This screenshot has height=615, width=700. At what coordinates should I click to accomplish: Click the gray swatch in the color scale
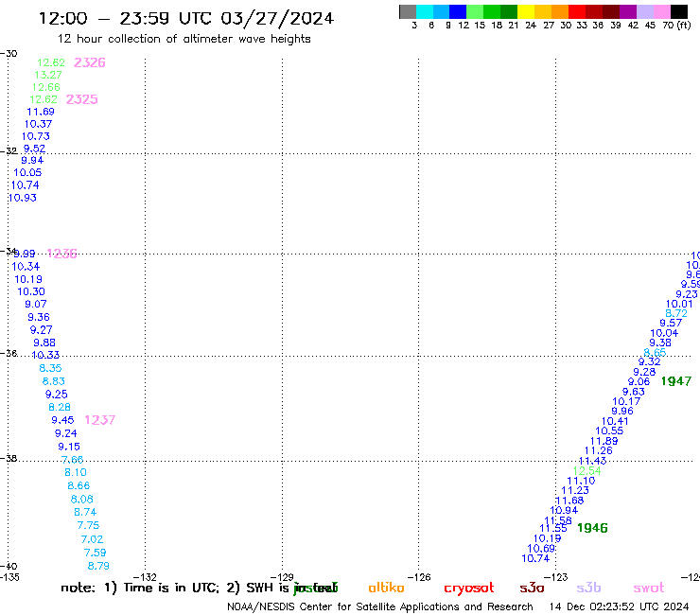(x=408, y=11)
